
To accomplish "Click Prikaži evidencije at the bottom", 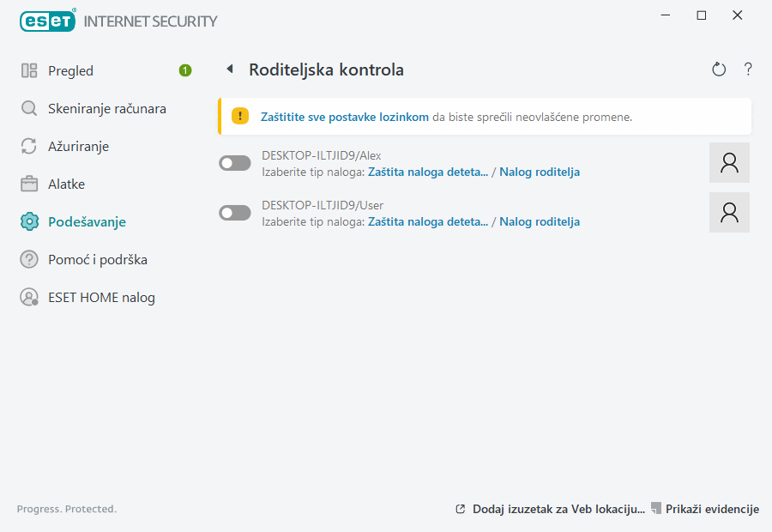I will tap(713, 509).
